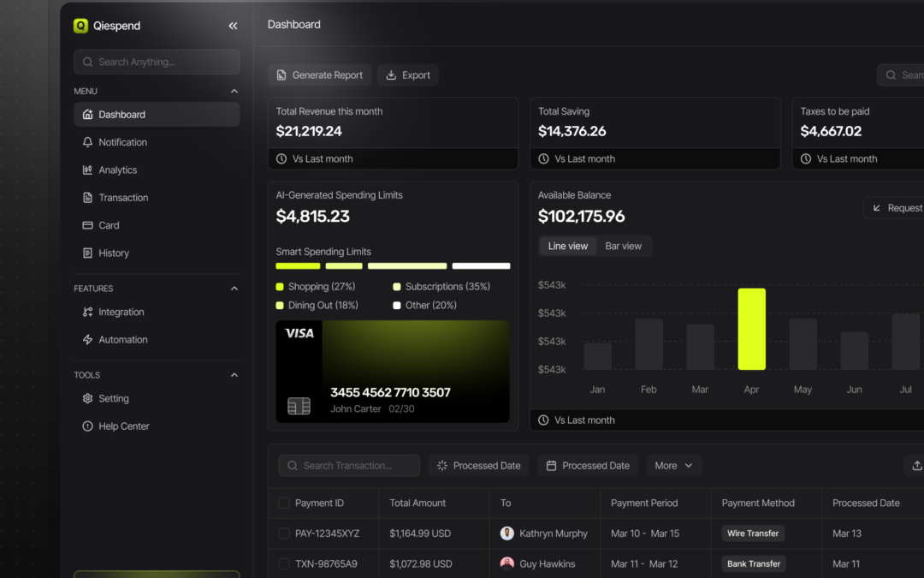Click the Qiespend logo icon

81,26
